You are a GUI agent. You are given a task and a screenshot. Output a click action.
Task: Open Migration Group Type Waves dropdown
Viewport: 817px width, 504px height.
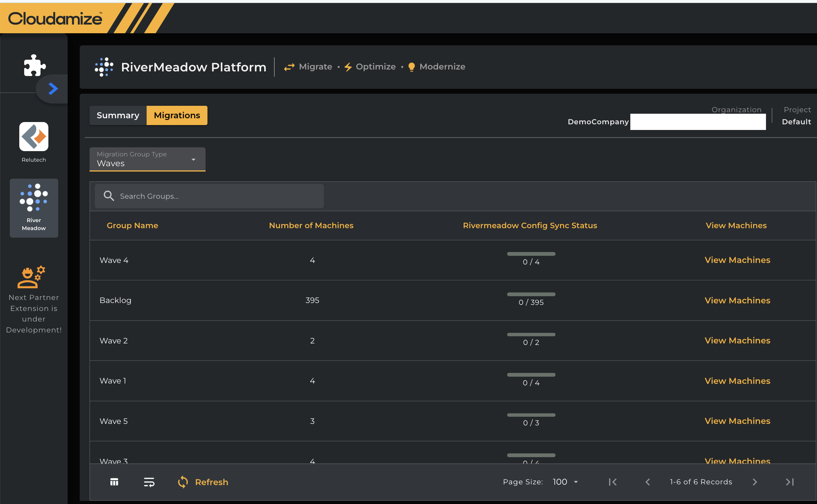pyautogui.click(x=147, y=159)
